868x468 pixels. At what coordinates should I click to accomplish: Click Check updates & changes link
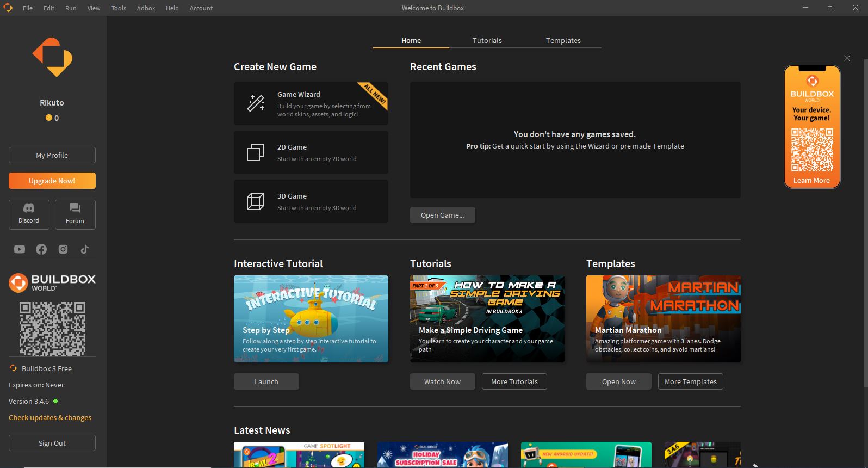pyautogui.click(x=50, y=417)
